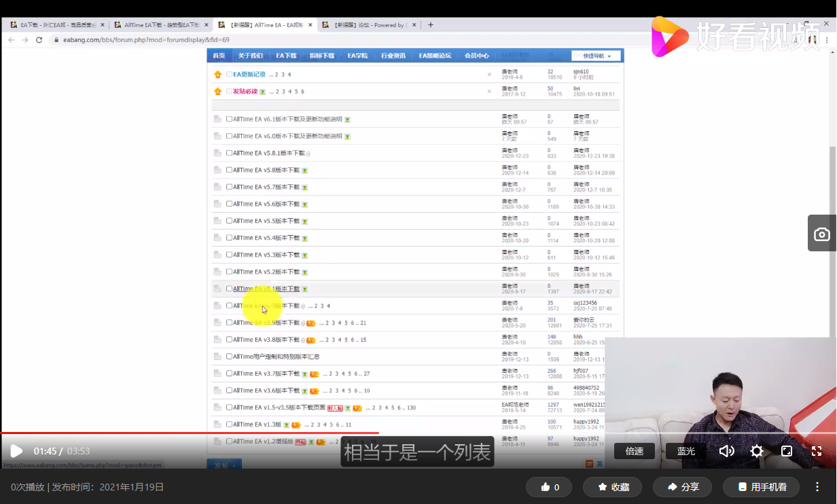Open the 快捷导航 quick navigation dropdown
Image resolution: width=837 pixels, height=504 pixels.
(596, 56)
